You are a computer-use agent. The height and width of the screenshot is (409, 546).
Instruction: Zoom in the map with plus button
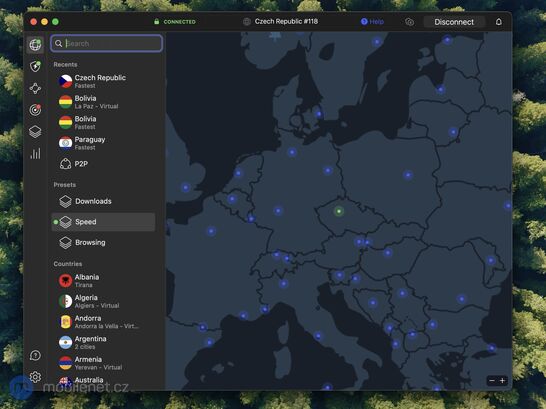[x=502, y=380]
